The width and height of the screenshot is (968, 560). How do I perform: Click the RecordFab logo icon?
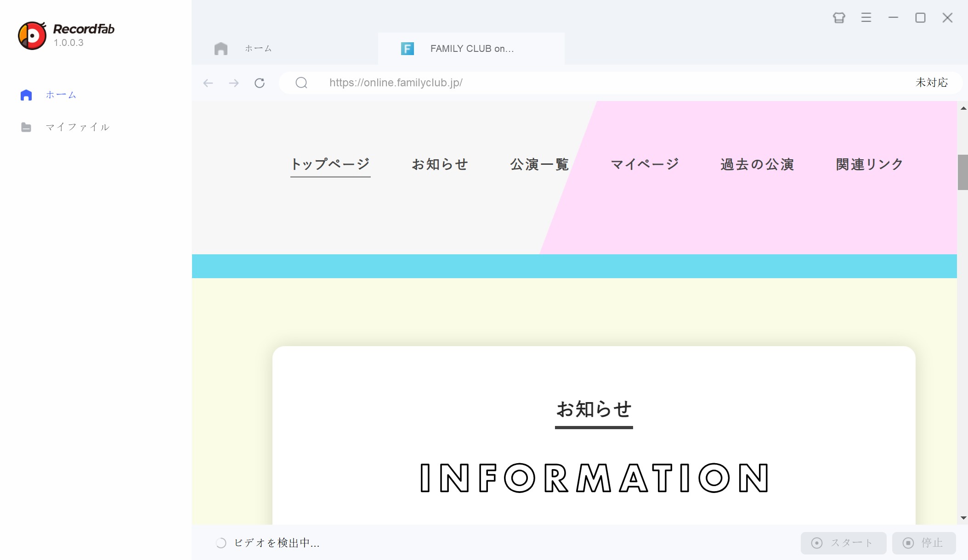(x=32, y=35)
